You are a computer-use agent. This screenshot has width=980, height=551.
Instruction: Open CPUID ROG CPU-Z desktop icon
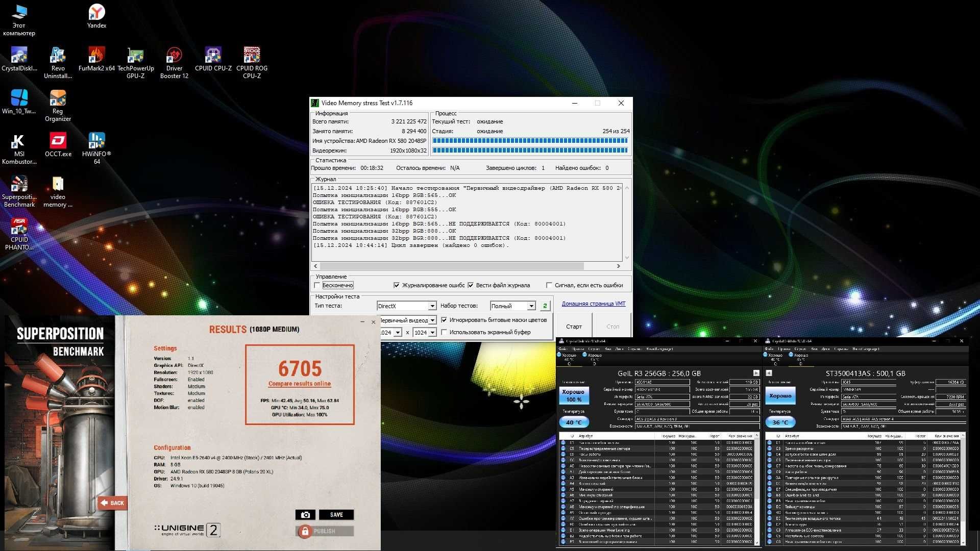click(x=252, y=63)
